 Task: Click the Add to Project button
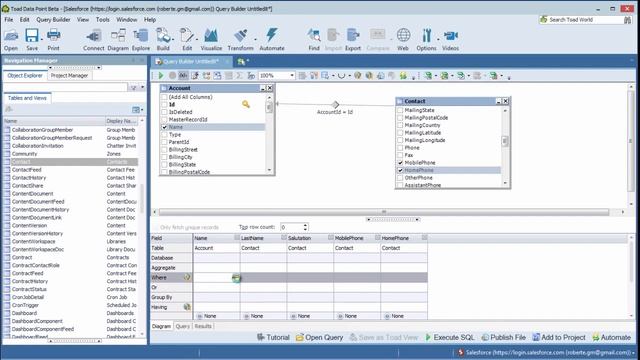coord(559,338)
